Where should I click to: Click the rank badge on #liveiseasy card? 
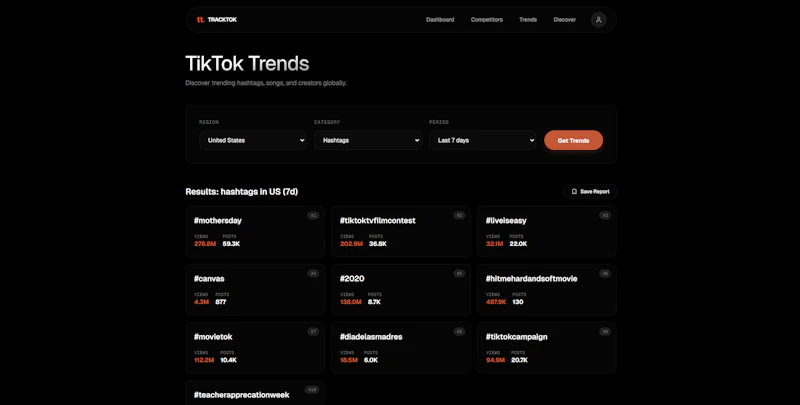coord(605,215)
